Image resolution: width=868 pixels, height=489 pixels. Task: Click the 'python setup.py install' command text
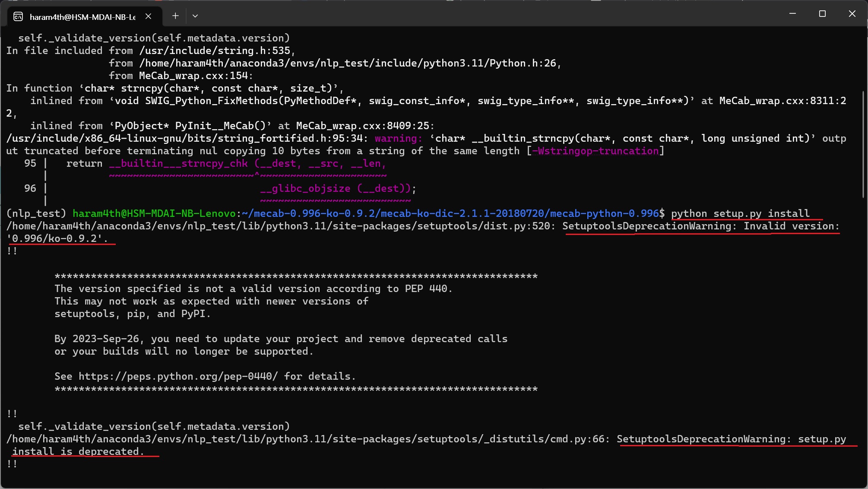(x=740, y=213)
